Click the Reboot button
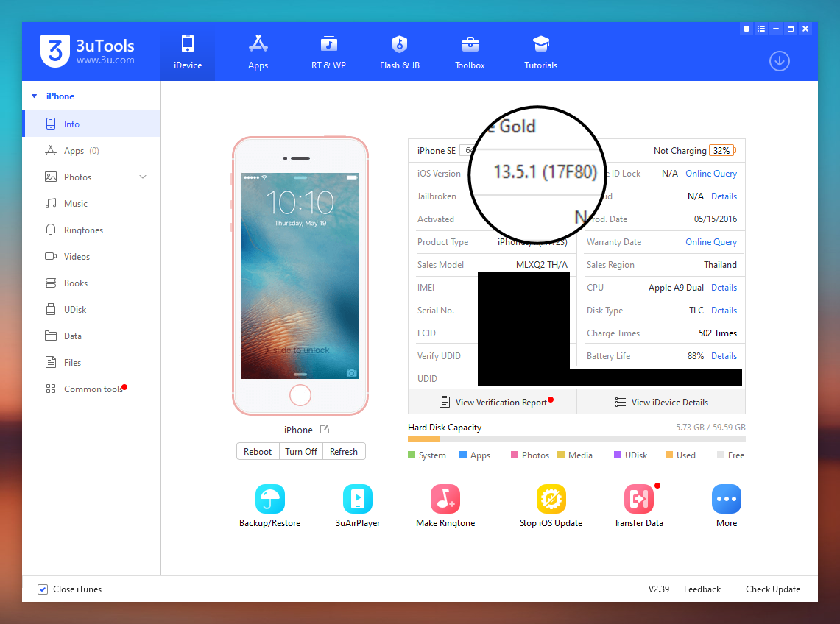840x624 pixels. pos(258,452)
